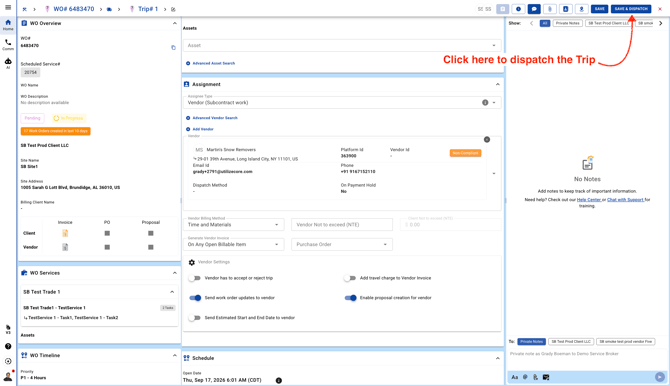Click SAVE & DISPATCH button

coord(631,9)
